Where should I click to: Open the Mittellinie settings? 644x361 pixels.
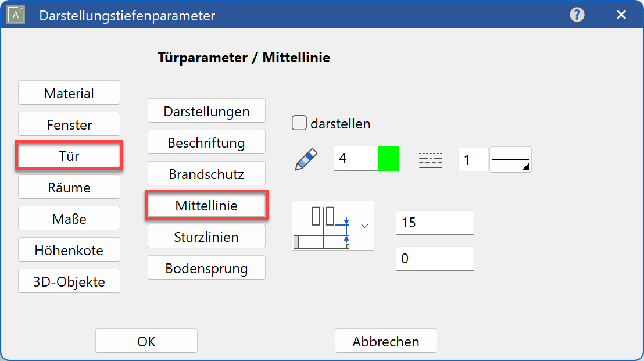[206, 205]
